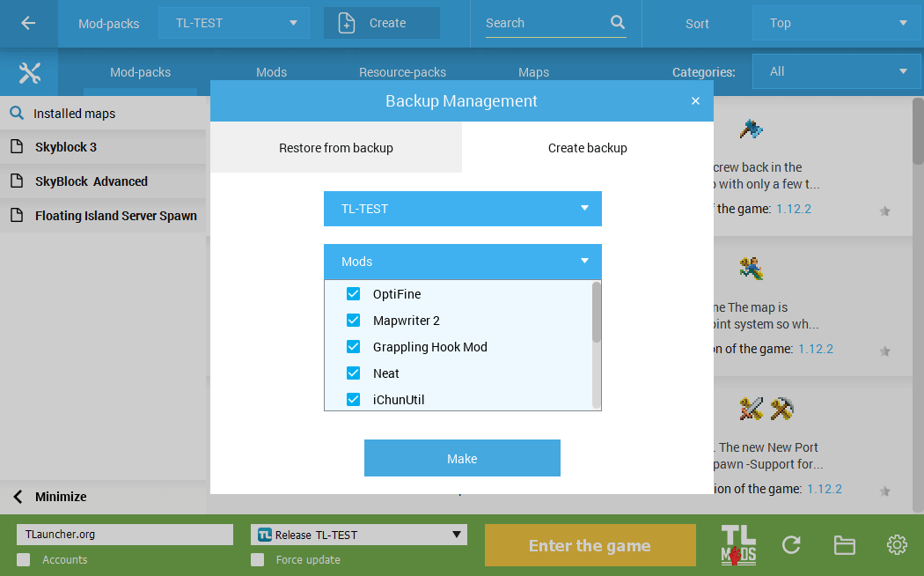Open TL MODS from the bottom bar
Image resolution: width=924 pixels, height=576 pixels.
coord(737,544)
